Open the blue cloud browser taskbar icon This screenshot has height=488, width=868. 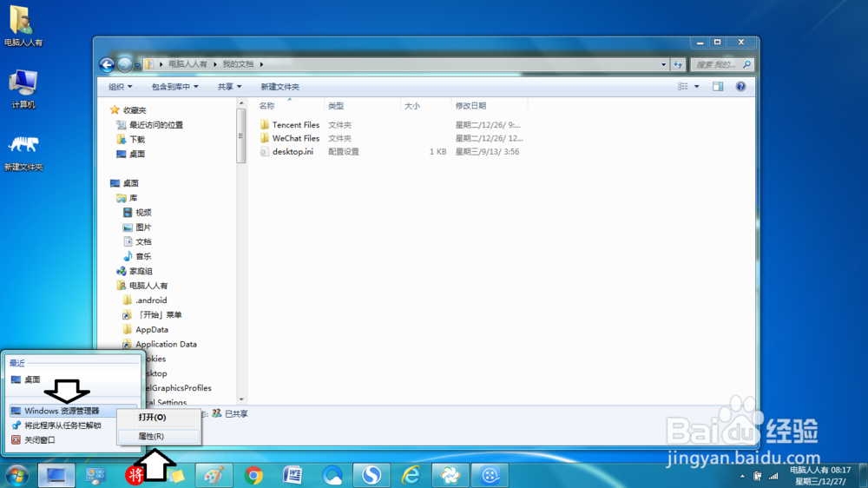pos(332,475)
